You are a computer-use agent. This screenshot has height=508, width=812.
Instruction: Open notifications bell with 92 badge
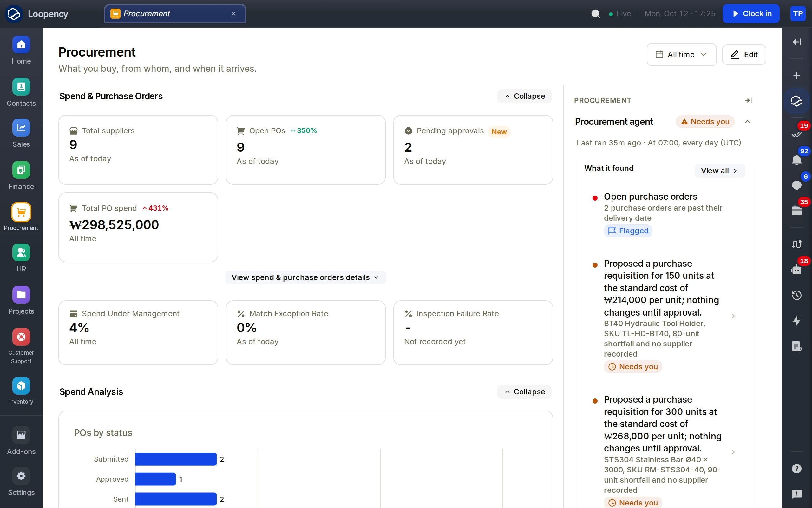click(796, 160)
